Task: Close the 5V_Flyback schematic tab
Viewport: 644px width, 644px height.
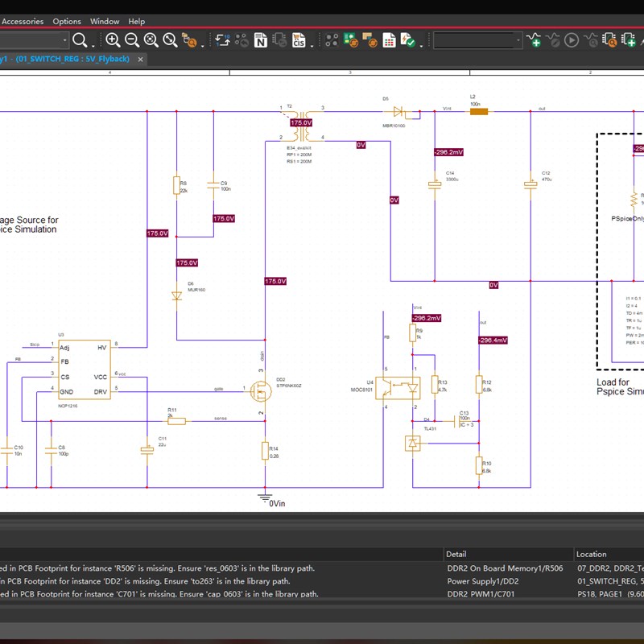Action: 140,59
